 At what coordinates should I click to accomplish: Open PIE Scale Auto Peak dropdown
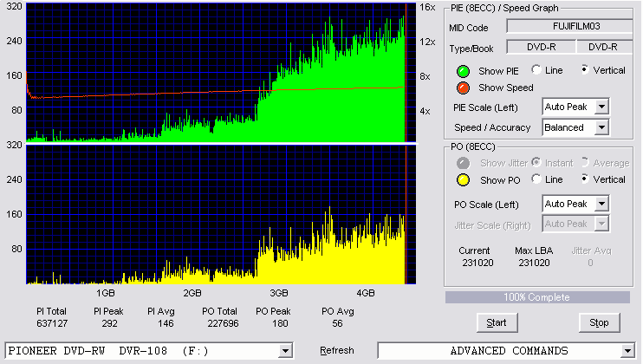pyautogui.click(x=575, y=107)
